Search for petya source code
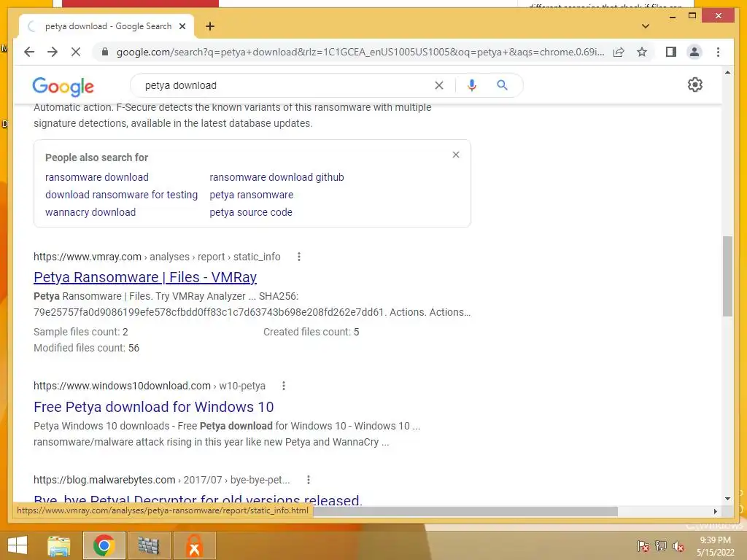Viewport: 747px width, 560px height. tap(251, 212)
